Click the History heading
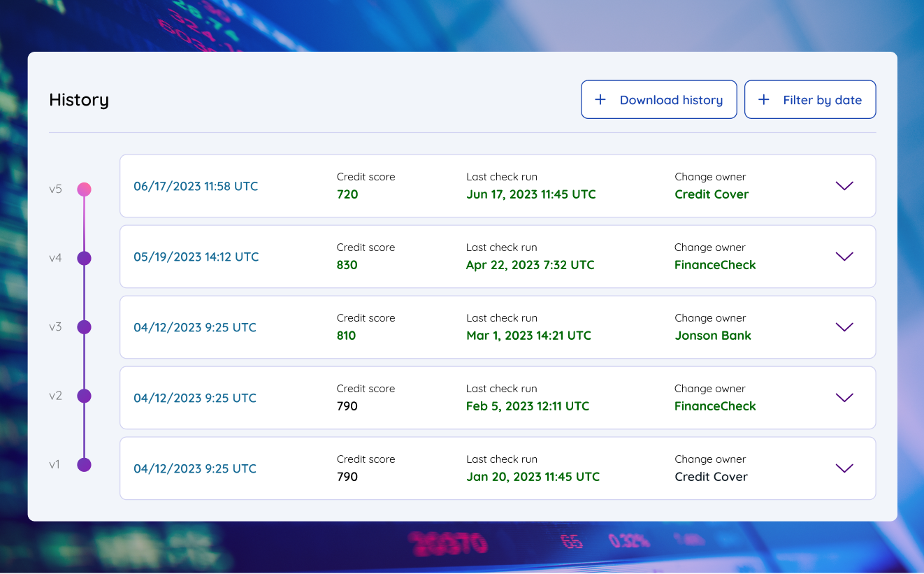Screen dimensions: 924x574 click(78, 99)
